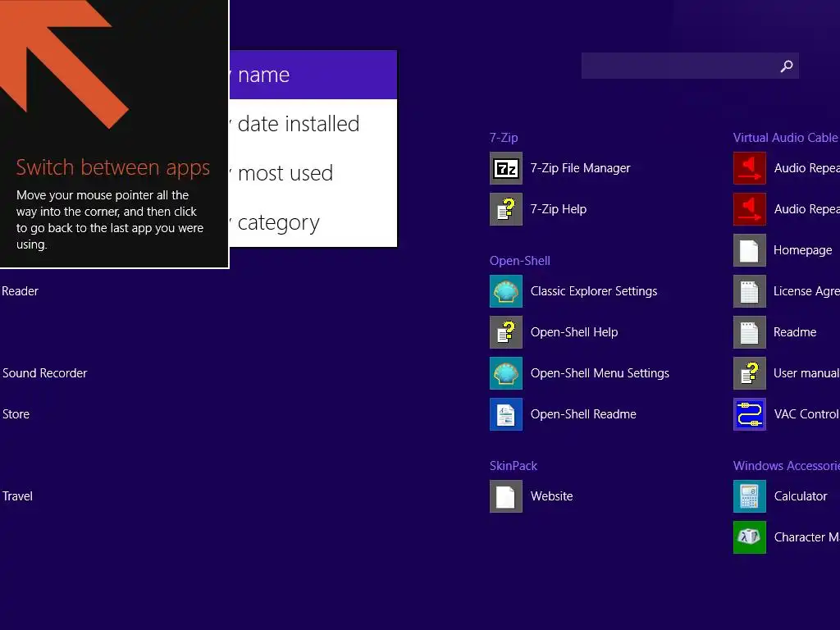Open the Reader app label
Screen dimensions: 840x630
click(21, 291)
